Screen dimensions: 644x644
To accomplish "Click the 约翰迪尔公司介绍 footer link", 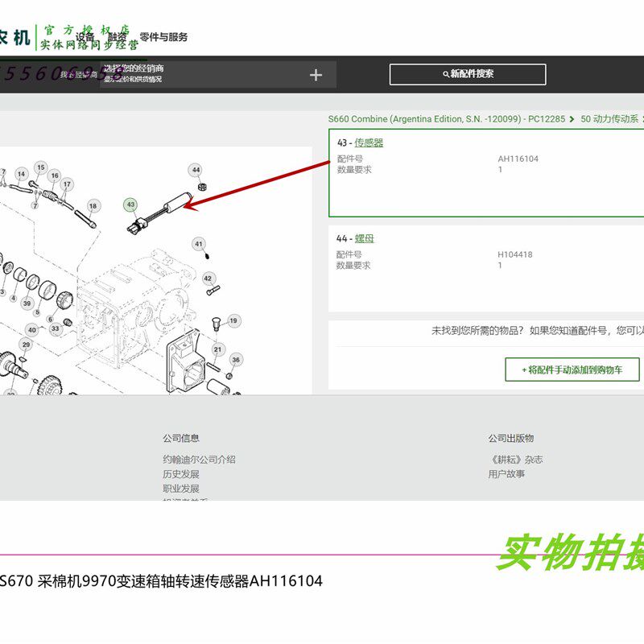I will click(199, 460).
